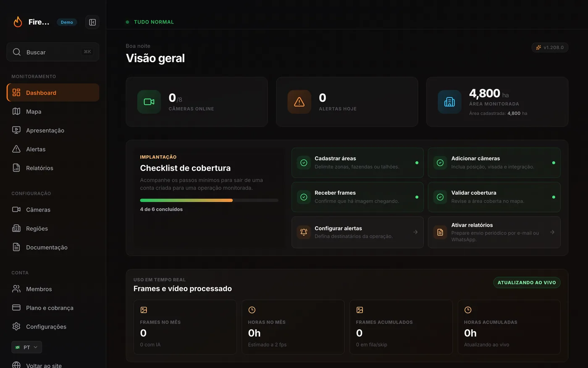Click the sparkle icon in version badge
The width and height of the screenshot is (588, 368).
point(538,48)
